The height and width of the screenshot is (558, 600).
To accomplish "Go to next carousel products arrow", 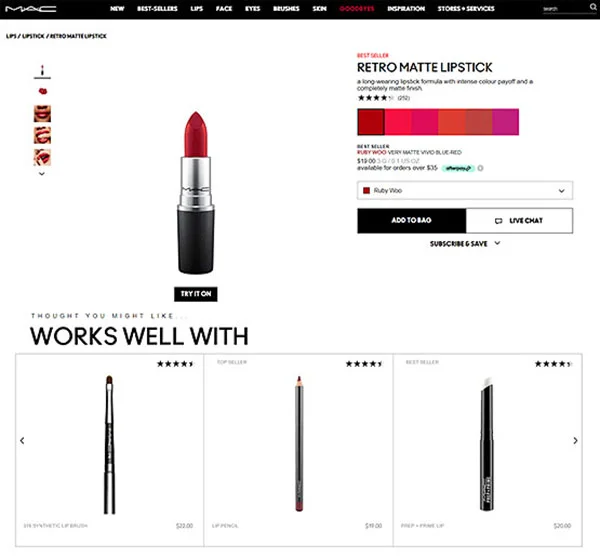I will tap(575, 441).
